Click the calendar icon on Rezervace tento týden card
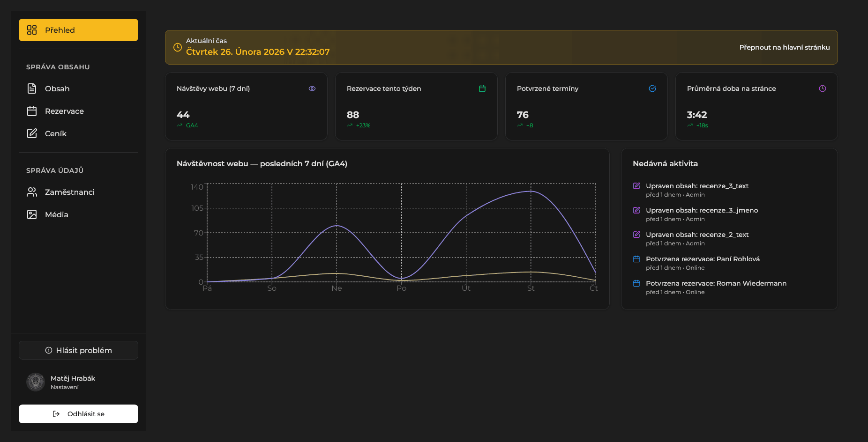Screen dimensions: 868x442 [x=482, y=88]
